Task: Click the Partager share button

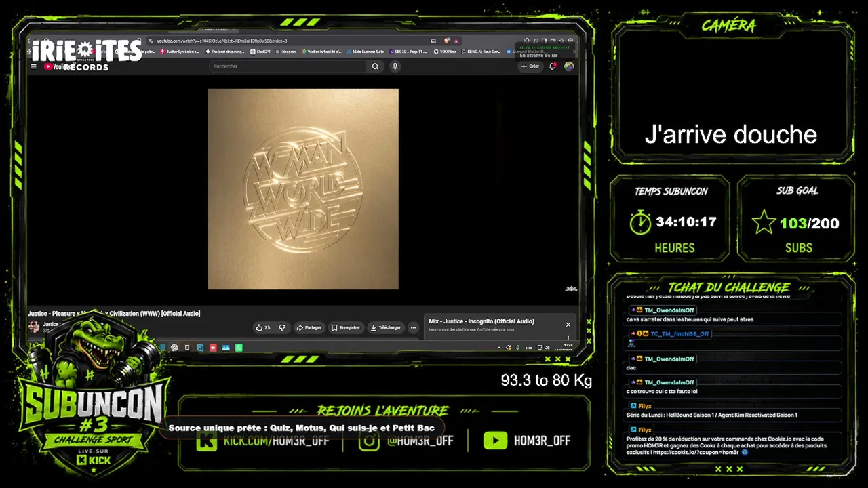Action: (309, 327)
